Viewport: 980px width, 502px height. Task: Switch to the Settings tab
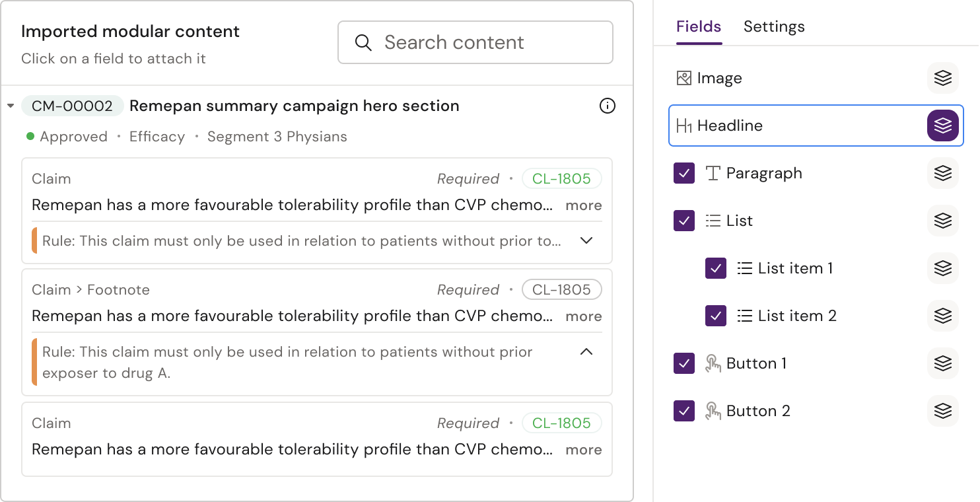coord(774,26)
